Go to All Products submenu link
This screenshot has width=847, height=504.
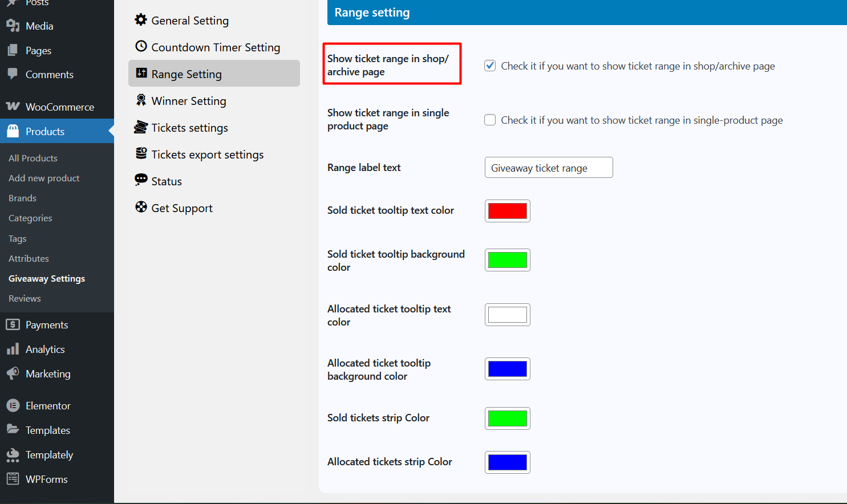pos(33,158)
